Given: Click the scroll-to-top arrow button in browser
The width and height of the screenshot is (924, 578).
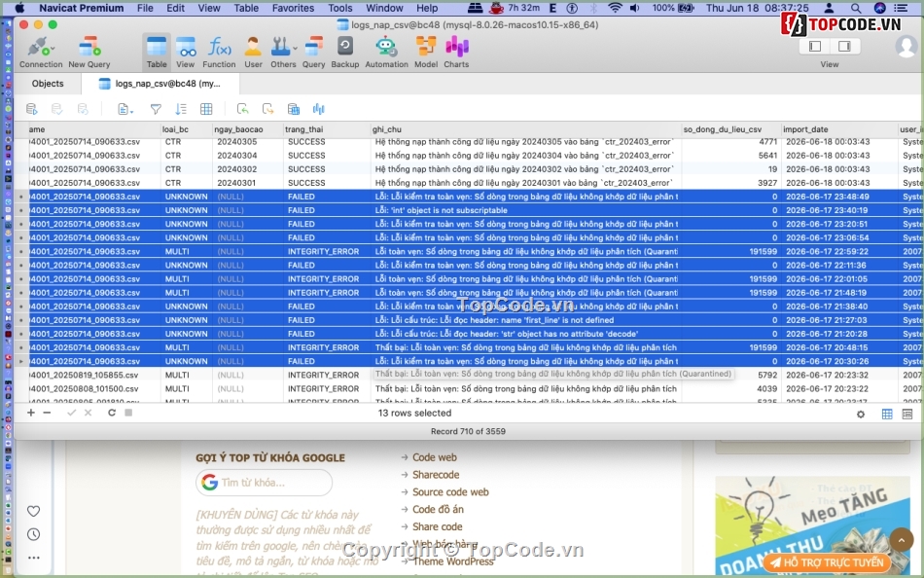Looking at the screenshot, I should [901, 540].
